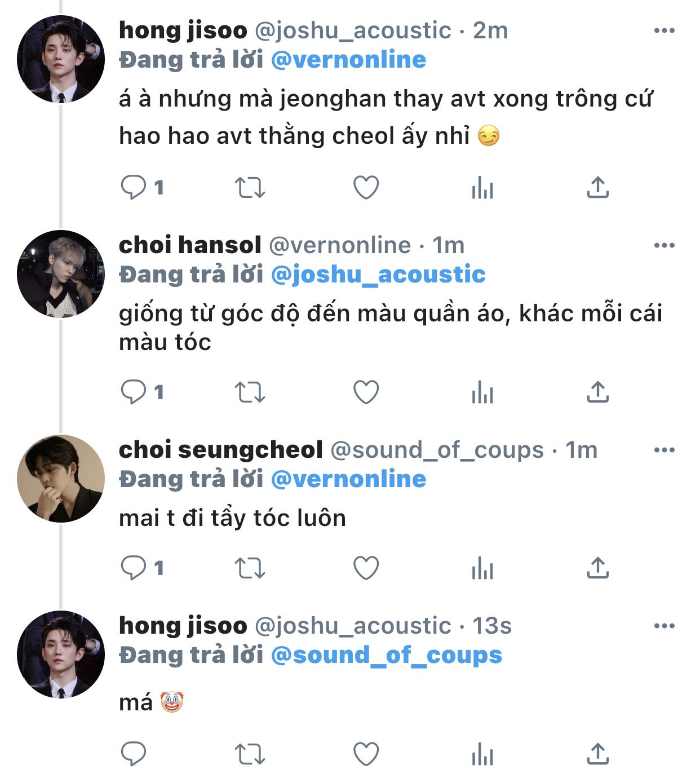
Task: Like the last tweet with clown emoji
Action: pyautogui.click(x=366, y=754)
